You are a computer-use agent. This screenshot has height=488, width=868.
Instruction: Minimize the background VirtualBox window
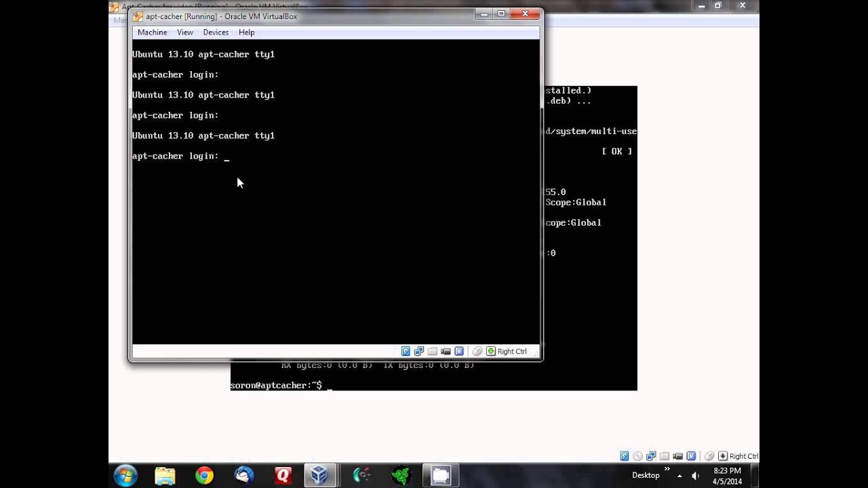(702, 5)
